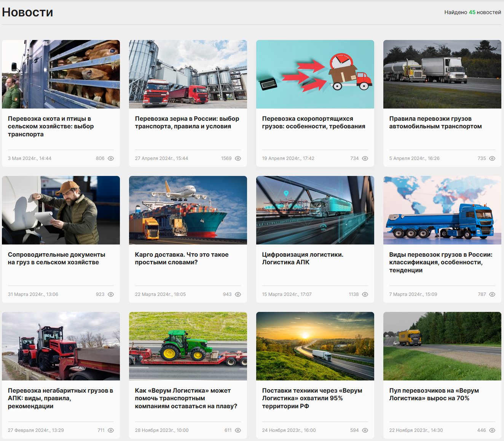Click the eye views icon beside 594
The image size is (504, 441).
coord(365,430)
